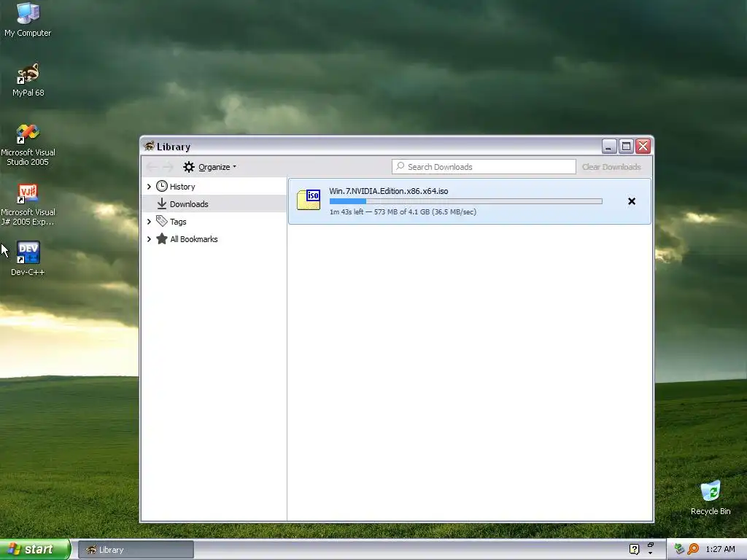Click the Downloads arrow icon in sidebar

pos(162,204)
